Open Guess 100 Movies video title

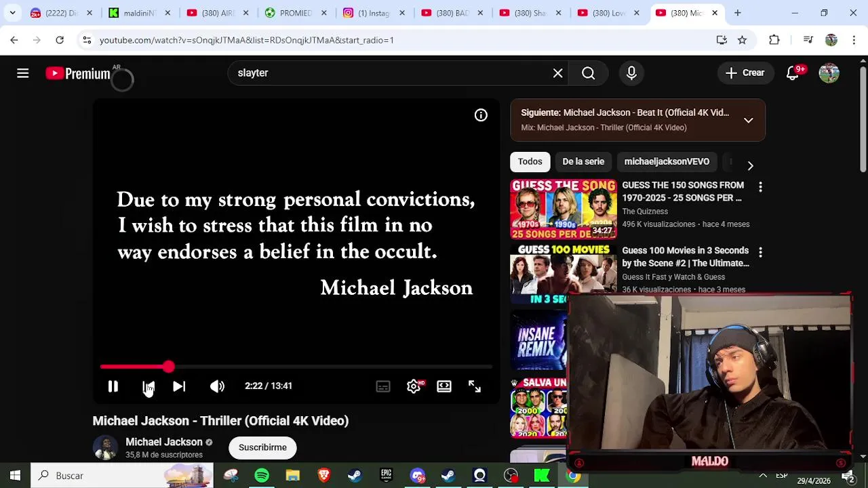coord(686,257)
